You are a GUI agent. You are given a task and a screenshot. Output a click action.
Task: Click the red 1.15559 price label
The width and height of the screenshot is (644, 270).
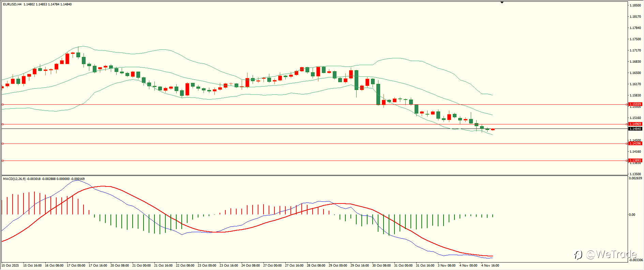(635, 104)
